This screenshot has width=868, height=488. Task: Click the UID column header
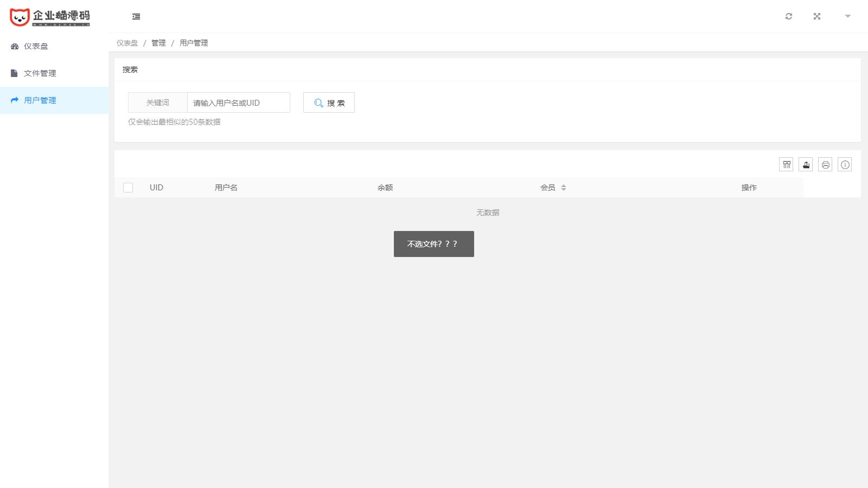click(156, 188)
